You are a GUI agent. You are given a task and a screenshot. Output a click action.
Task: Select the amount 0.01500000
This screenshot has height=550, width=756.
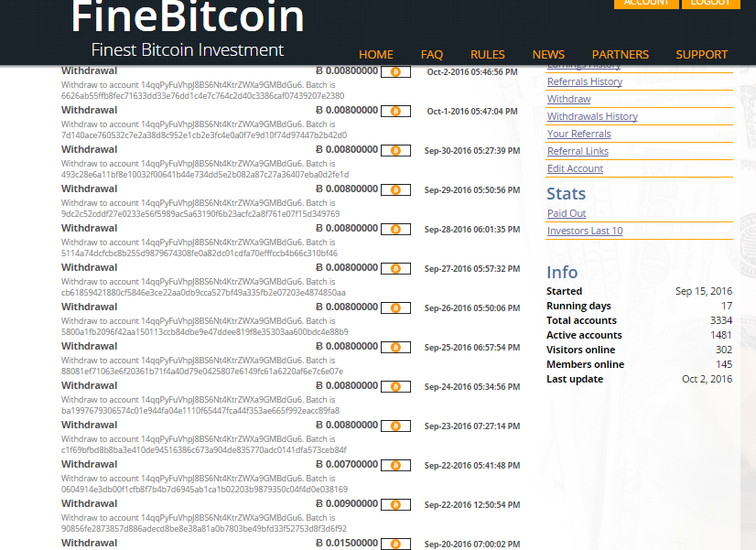click(x=347, y=544)
